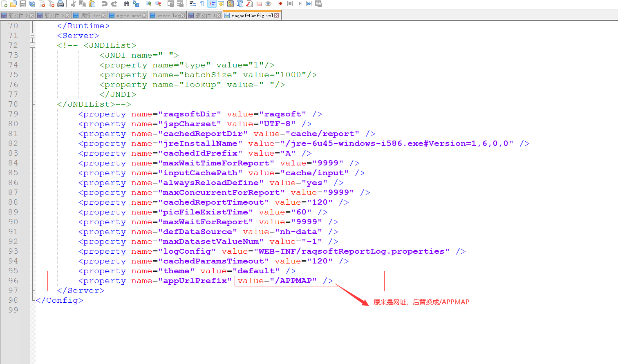Click the closing </Runtime> tag
618x364 pixels.
(x=83, y=26)
